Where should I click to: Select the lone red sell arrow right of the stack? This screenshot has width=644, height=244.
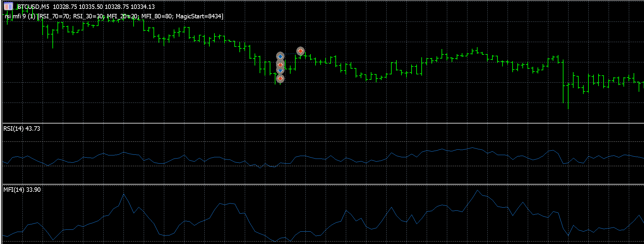coord(300,51)
